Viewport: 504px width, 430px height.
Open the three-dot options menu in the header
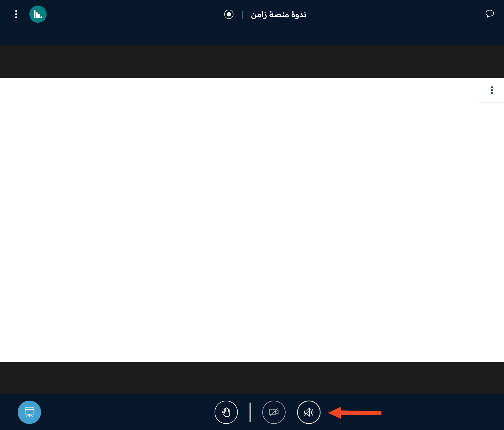click(x=16, y=14)
